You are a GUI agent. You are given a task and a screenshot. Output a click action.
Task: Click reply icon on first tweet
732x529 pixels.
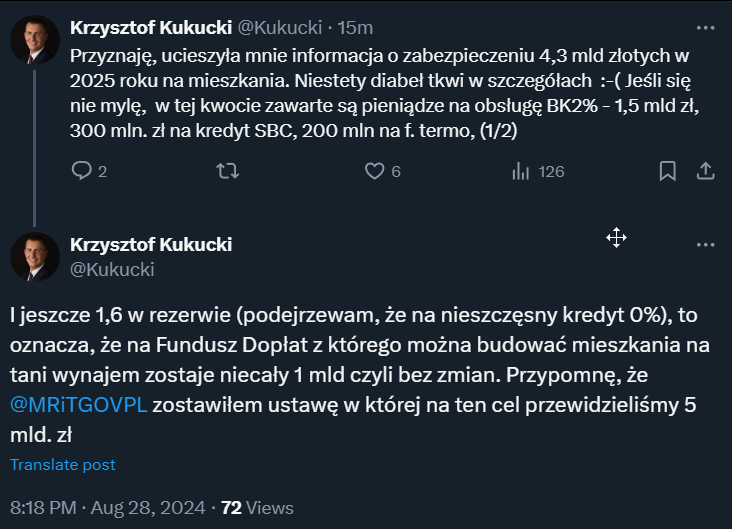(82, 171)
